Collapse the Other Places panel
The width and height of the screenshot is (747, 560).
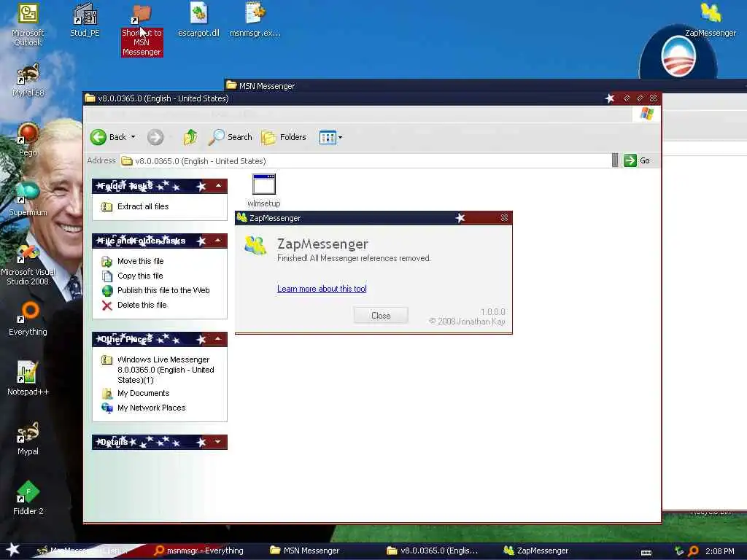click(x=218, y=339)
